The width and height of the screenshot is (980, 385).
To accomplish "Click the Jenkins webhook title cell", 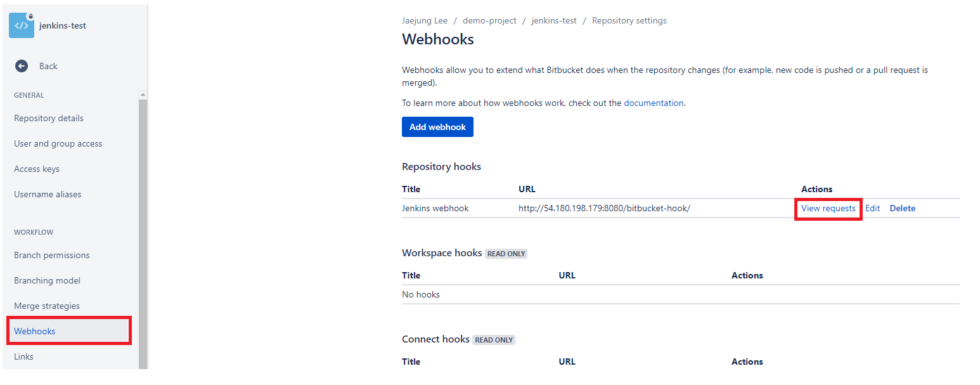I will 435,208.
